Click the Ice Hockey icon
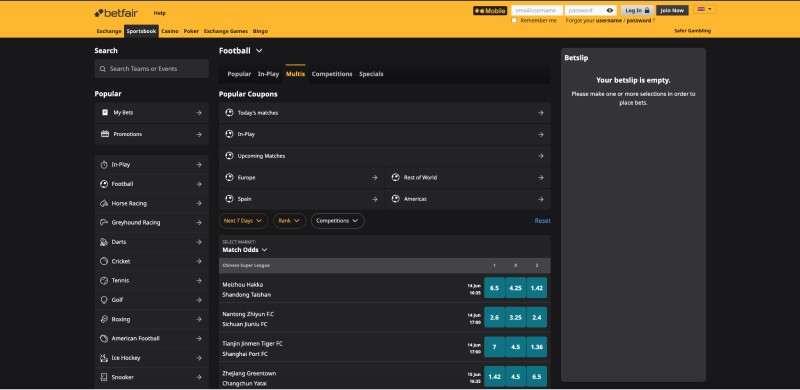The width and height of the screenshot is (800, 390). pos(104,358)
